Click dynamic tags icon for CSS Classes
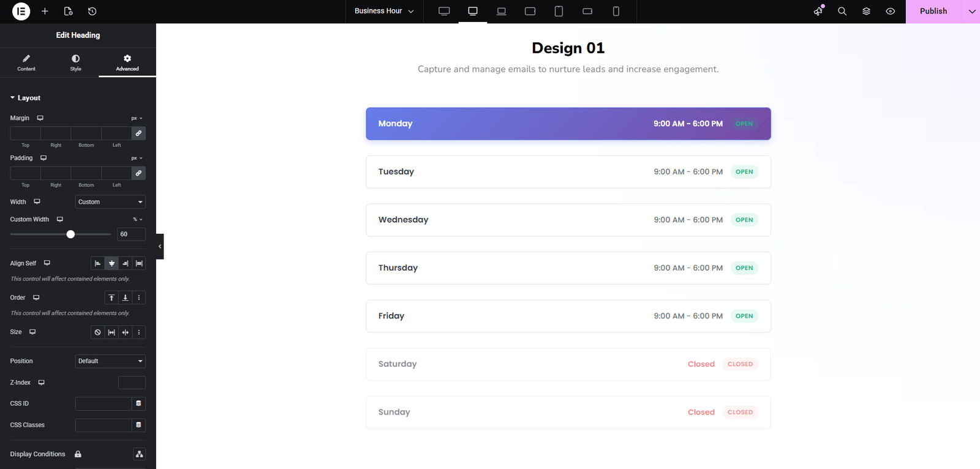 click(x=138, y=425)
